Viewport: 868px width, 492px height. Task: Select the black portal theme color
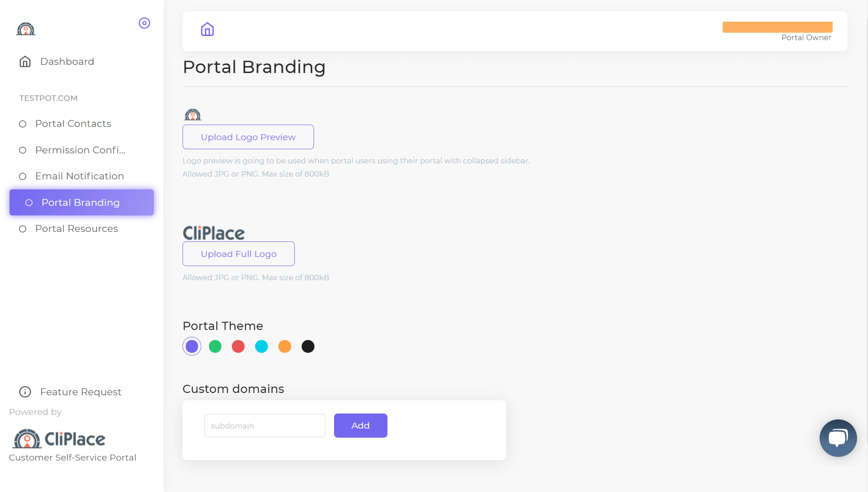[308, 346]
